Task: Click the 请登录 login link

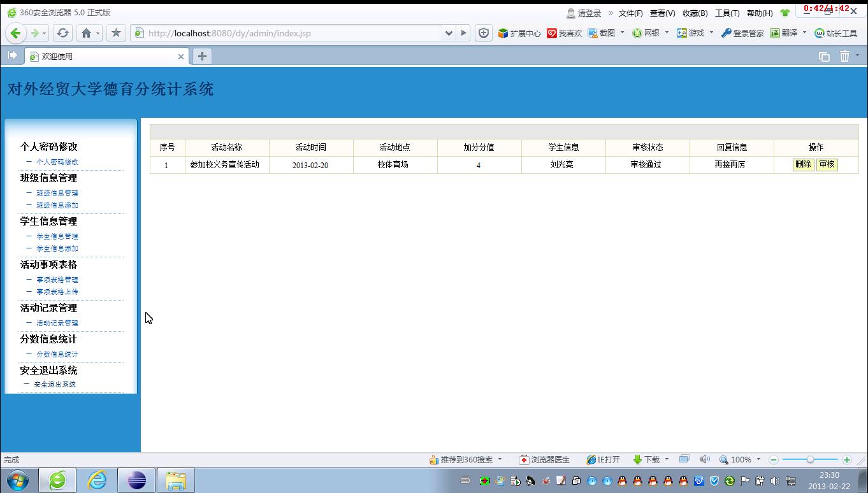Action: point(590,13)
